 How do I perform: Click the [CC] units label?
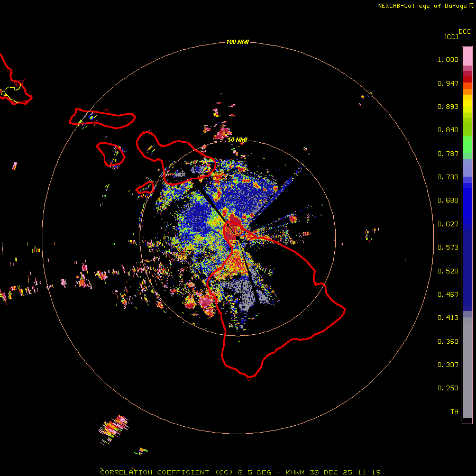451,36
